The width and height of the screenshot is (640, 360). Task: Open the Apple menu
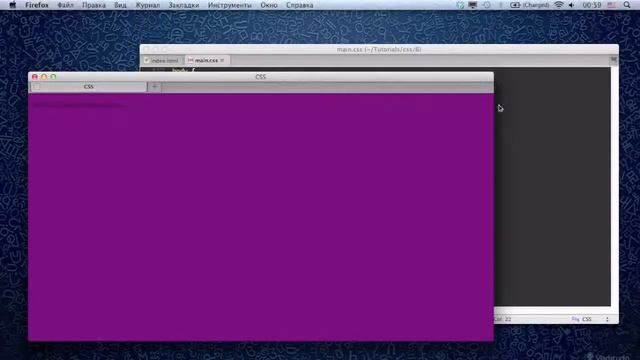(12, 5)
